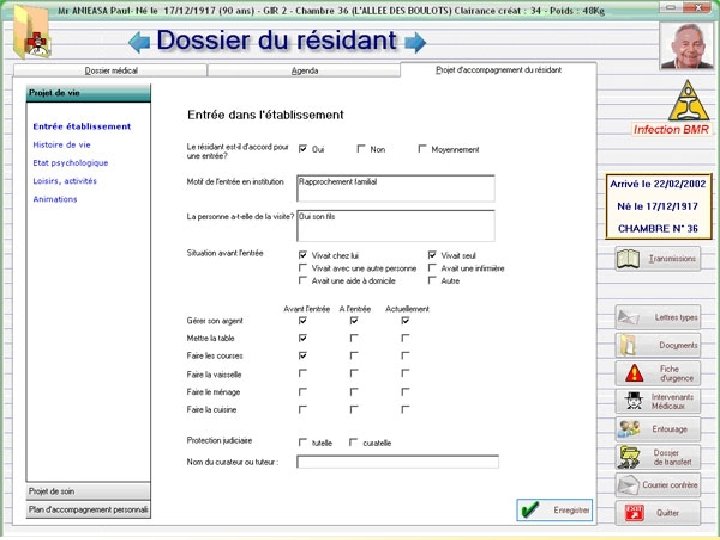
Task: Check Faire la vaisselle Avant l'entrée checkbox
Action: [303, 373]
